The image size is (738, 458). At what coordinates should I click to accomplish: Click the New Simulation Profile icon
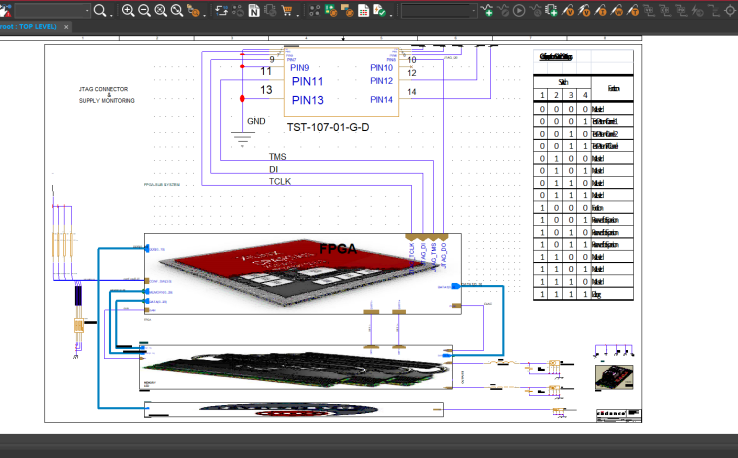(x=487, y=10)
